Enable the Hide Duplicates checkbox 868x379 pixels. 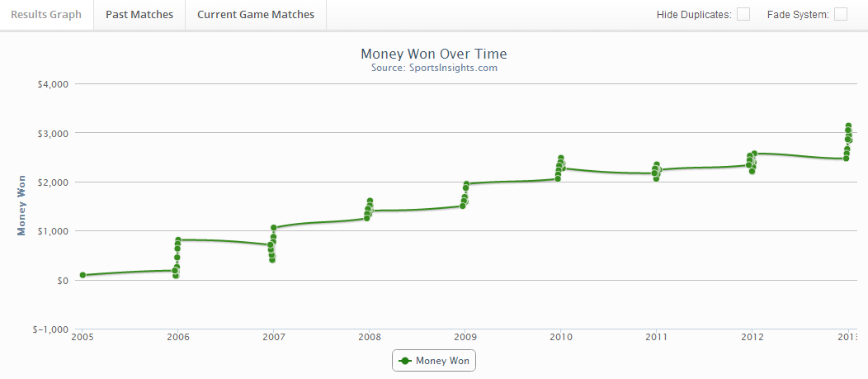[x=743, y=14]
